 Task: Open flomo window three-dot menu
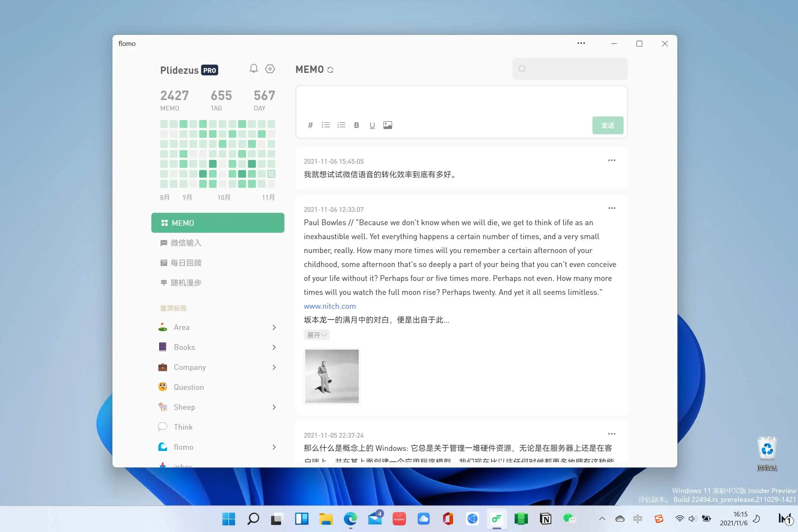point(581,43)
